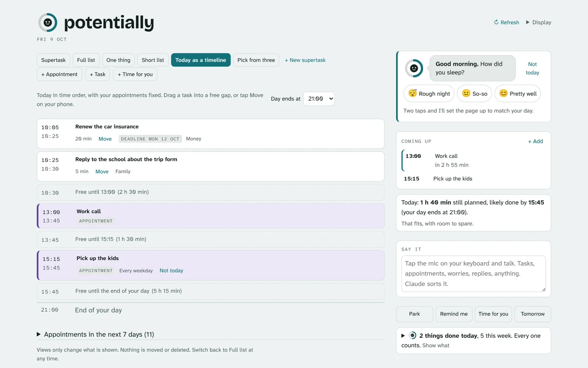
Task: Click the Tomorrow button
Action: [533, 314]
